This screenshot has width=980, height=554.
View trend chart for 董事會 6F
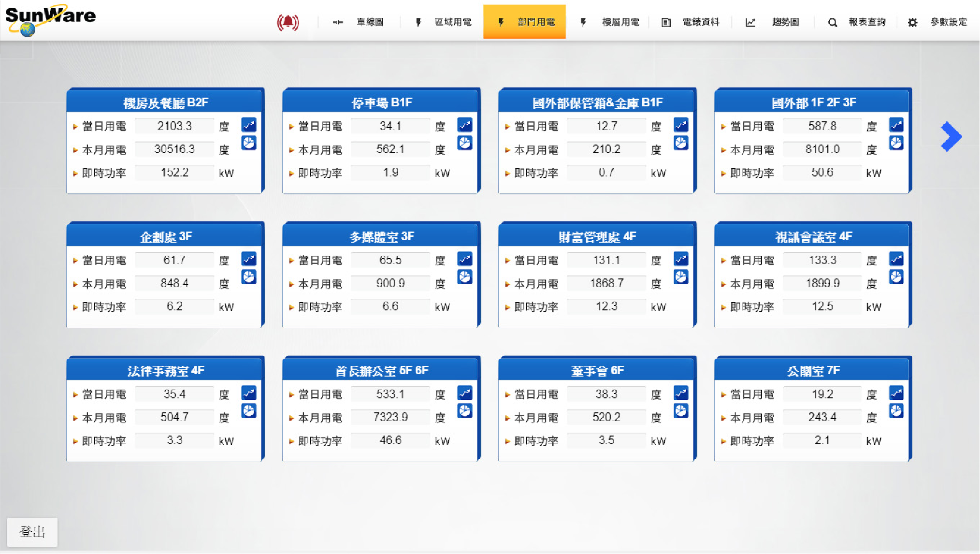681,393
